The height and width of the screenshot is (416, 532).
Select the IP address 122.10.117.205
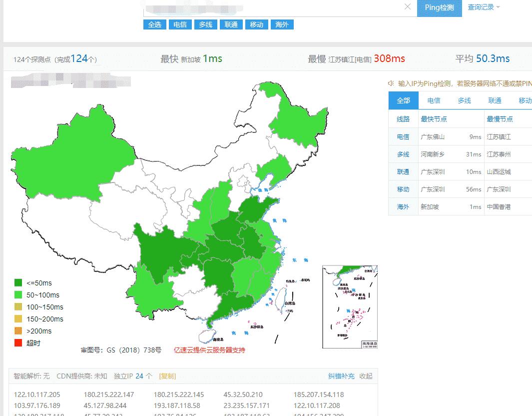click(37, 394)
